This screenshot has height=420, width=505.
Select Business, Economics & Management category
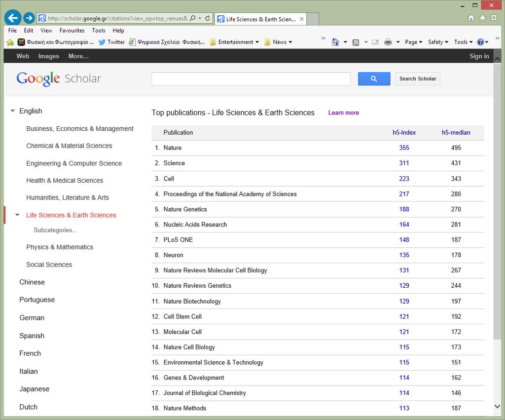point(79,129)
